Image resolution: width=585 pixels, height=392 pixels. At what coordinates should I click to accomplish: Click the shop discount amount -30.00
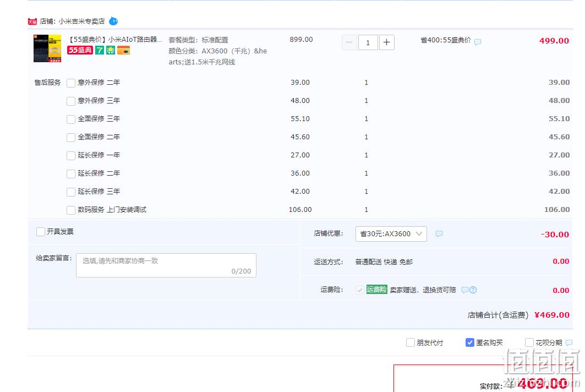[x=555, y=235]
